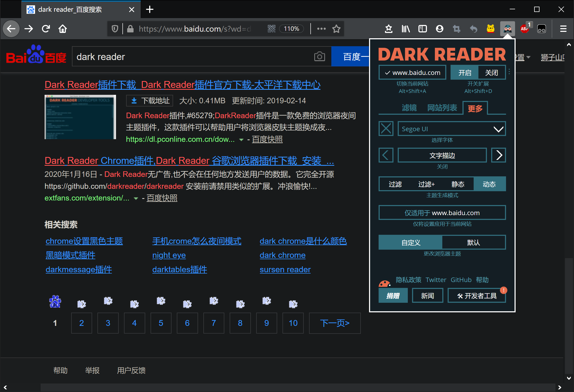The image size is (574, 392).
Task: Decrease text stroke with left arrow
Action: (386, 155)
